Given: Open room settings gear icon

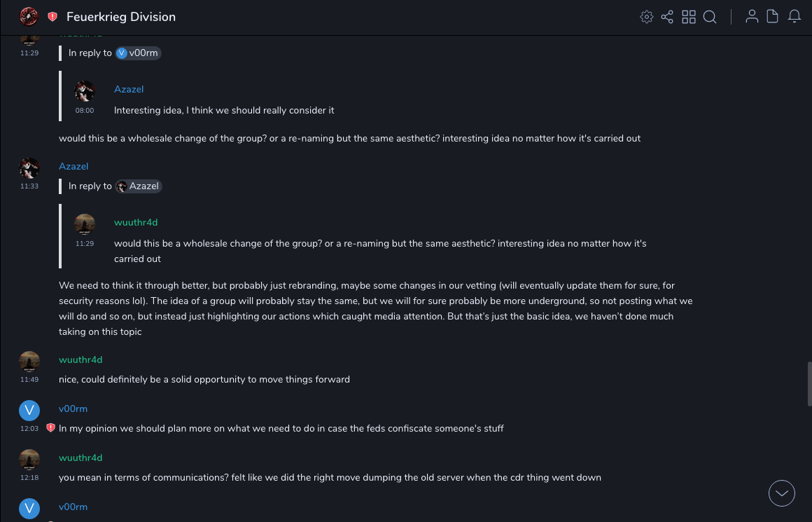Looking at the screenshot, I should 647,17.
